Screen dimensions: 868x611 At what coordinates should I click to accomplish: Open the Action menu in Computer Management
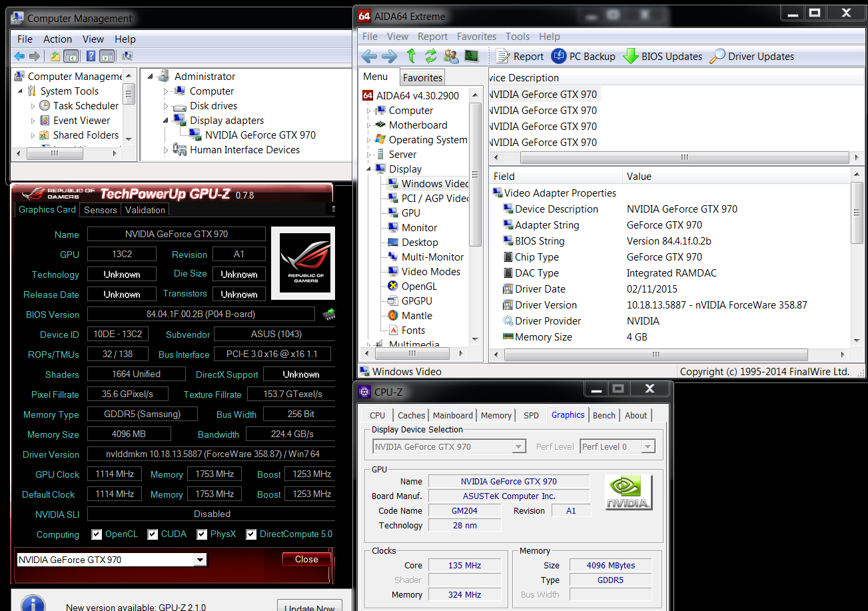click(x=58, y=39)
